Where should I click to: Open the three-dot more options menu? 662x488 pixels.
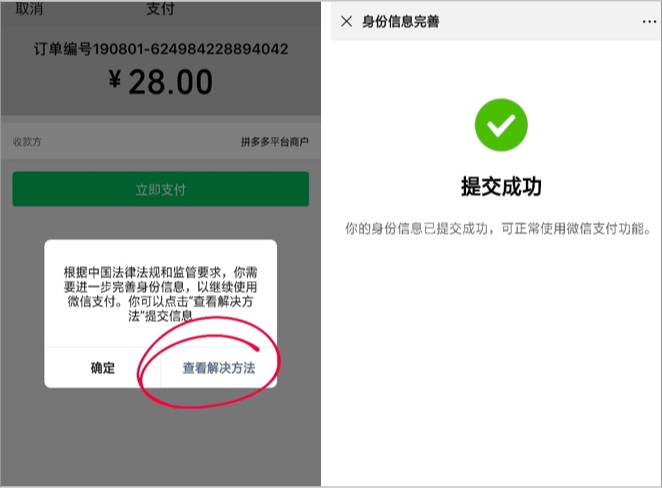click(649, 22)
